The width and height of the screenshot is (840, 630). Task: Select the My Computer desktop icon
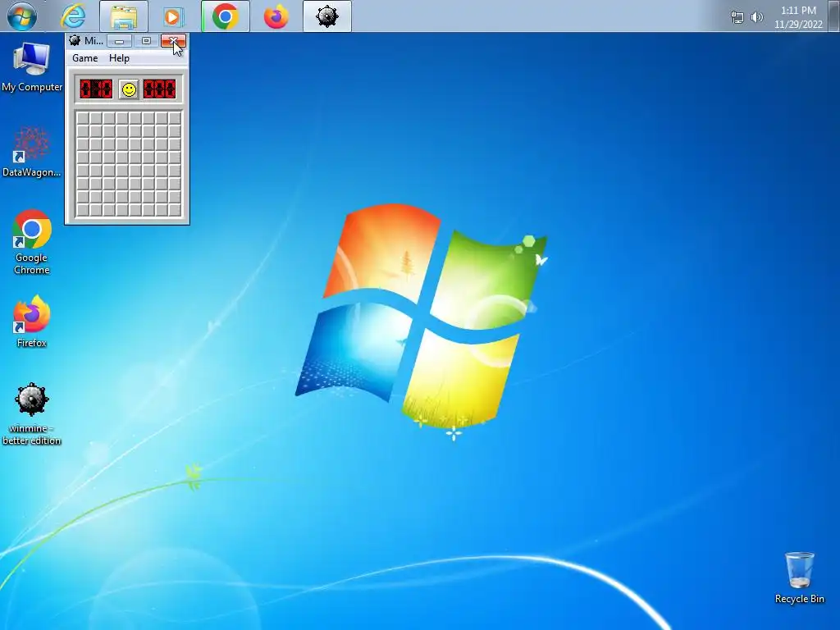click(32, 67)
